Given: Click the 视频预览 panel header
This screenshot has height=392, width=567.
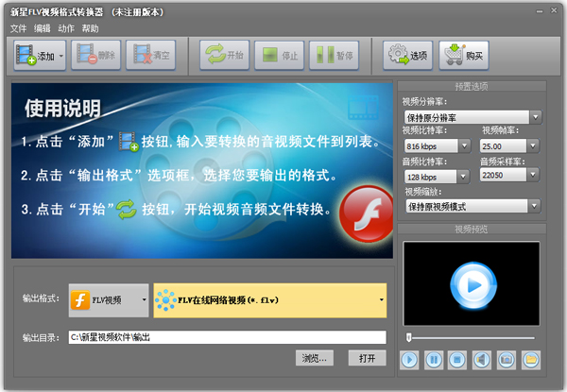Looking at the screenshot, I should [x=472, y=229].
